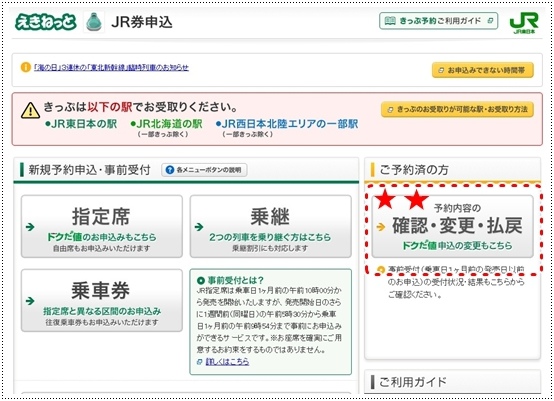This screenshot has height=401, width=554.
Task: Click the 自由席もお申込みいただけます text
Action: click(x=101, y=248)
